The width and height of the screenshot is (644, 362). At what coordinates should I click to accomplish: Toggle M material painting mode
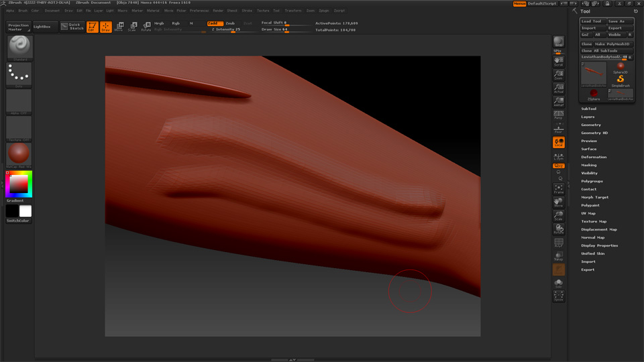191,23
